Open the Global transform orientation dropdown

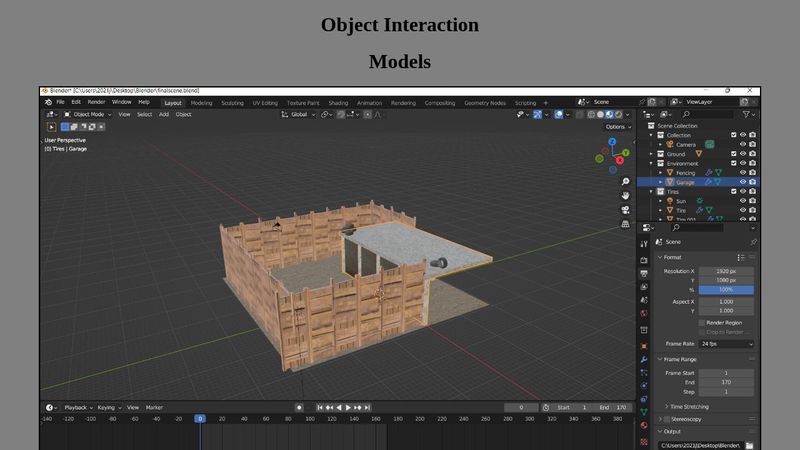[298, 115]
